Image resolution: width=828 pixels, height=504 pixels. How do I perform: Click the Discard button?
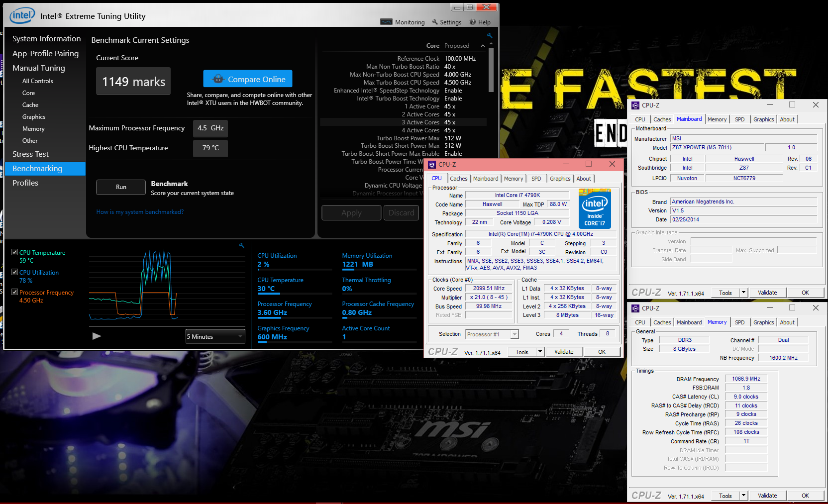pos(401,212)
